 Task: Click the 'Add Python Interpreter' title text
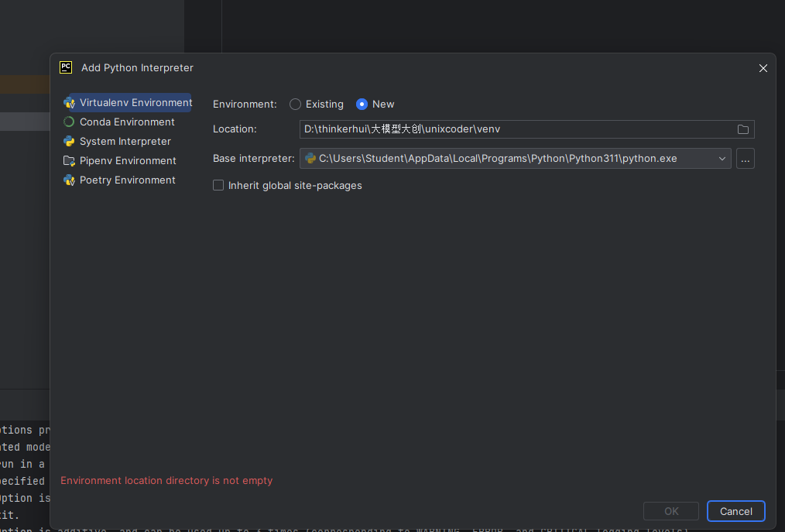(x=137, y=67)
